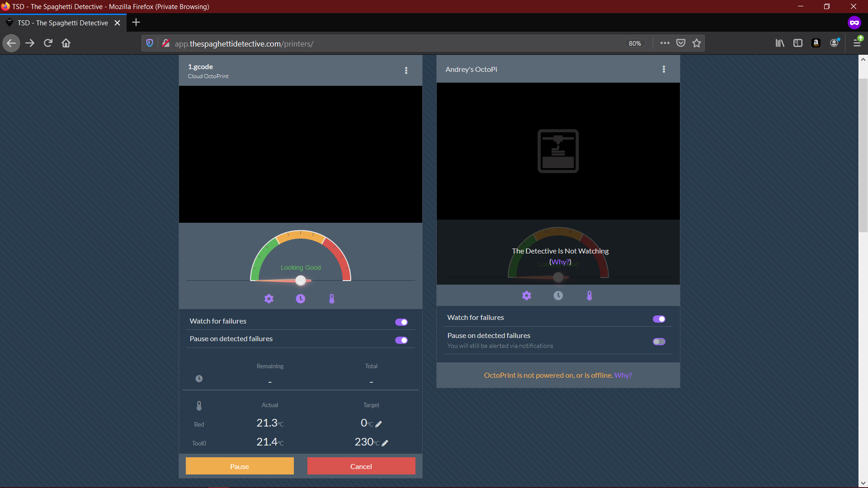The width and height of the screenshot is (868, 488).
Task: Open three-dot menu on 1.gcode card
Action: click(406, 70)
